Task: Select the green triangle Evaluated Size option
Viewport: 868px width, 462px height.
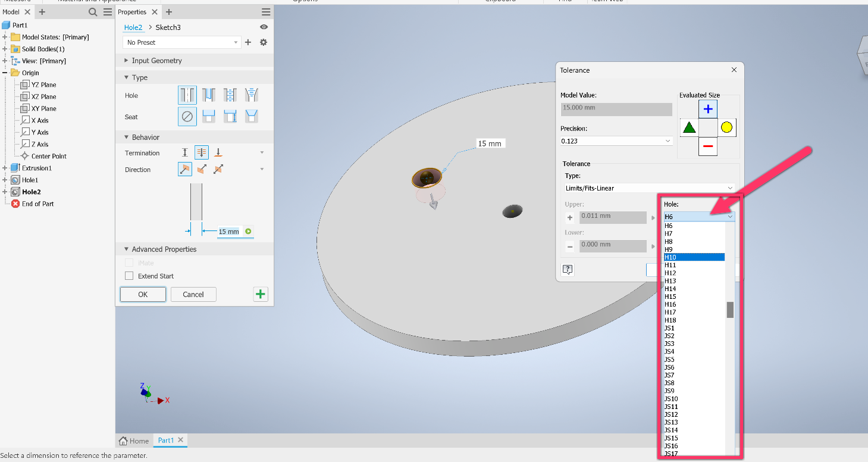Action: (x=689, y=127)
